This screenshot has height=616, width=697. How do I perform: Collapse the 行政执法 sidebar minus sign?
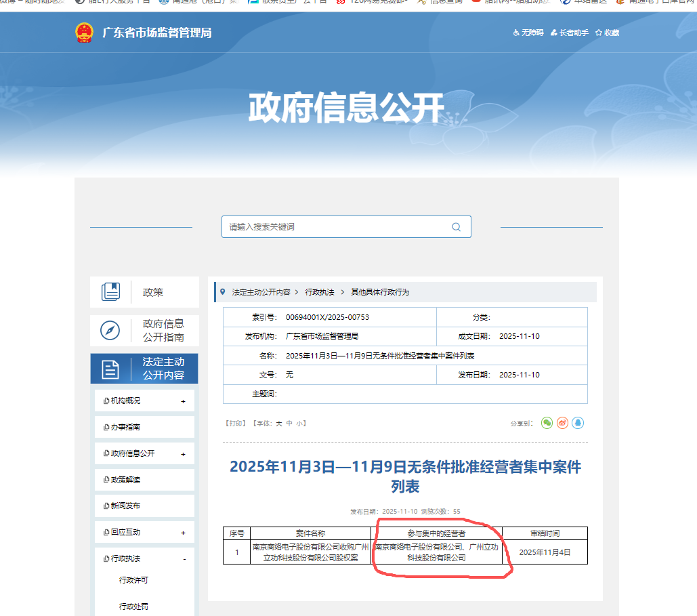(x=184, y=559)
